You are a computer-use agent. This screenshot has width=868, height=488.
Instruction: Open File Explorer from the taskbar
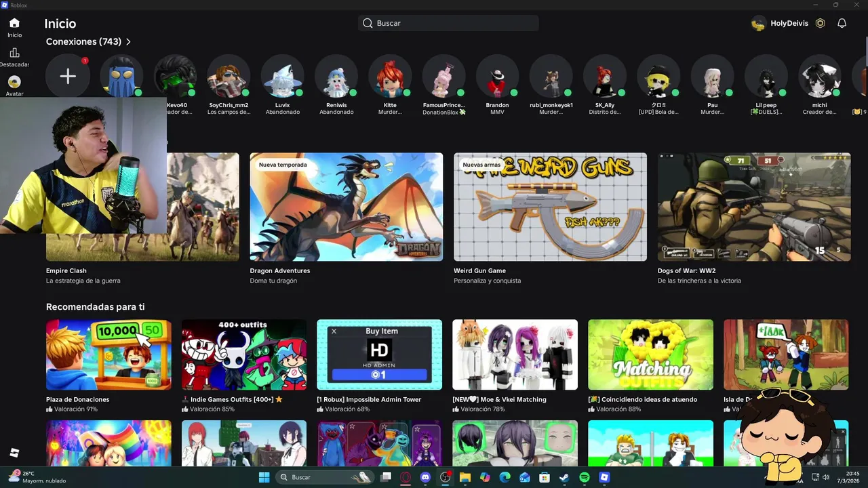[465, 477]
